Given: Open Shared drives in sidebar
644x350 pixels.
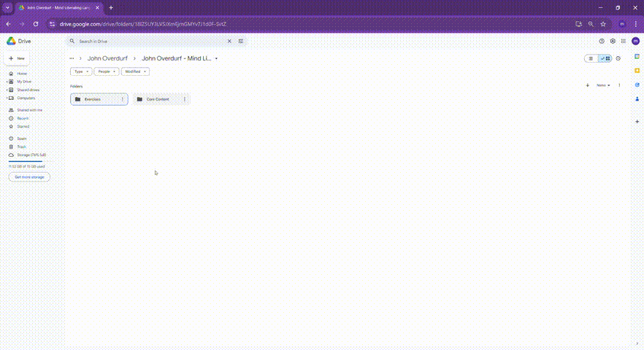Looking at the screenshot, I should pos(28,90).
